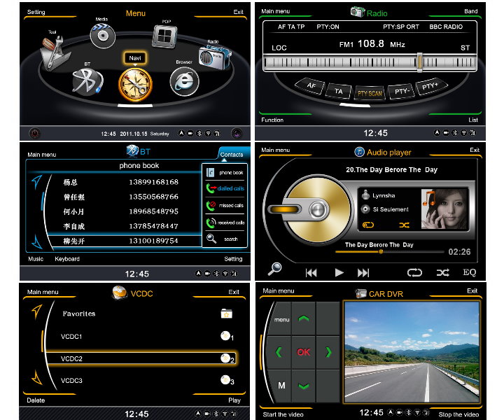Image resolution: width=504 pixels, height=420 pixels.
Task: Click the red OK button in CAR DVR
Action: pyautogui.click(x=303, y=352)
